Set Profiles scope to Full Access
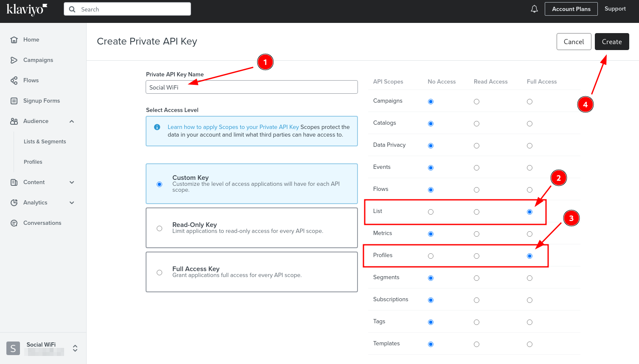 coord(529,256)
